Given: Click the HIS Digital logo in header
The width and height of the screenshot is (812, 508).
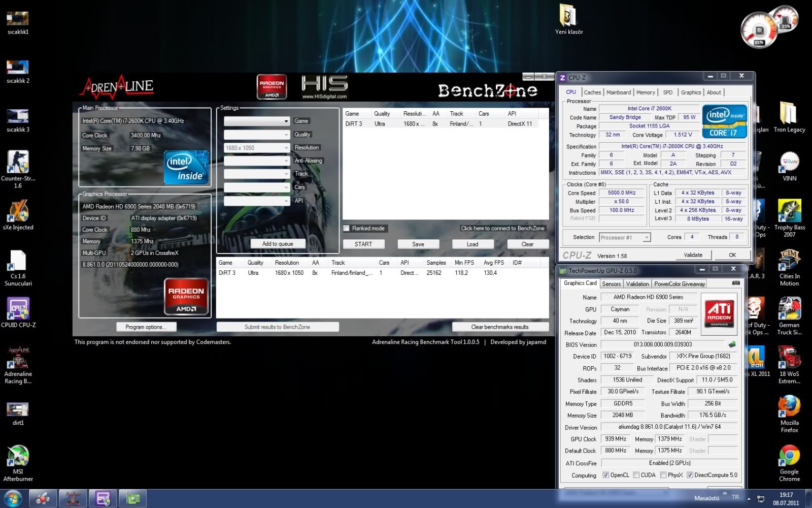Looking at the screenshot, I should (x=324, y=87).
